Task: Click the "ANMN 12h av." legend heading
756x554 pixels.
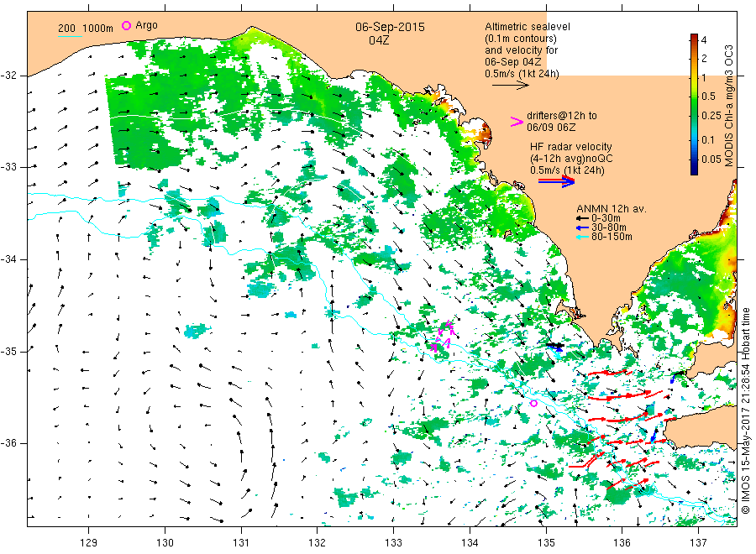Action: 612,209
